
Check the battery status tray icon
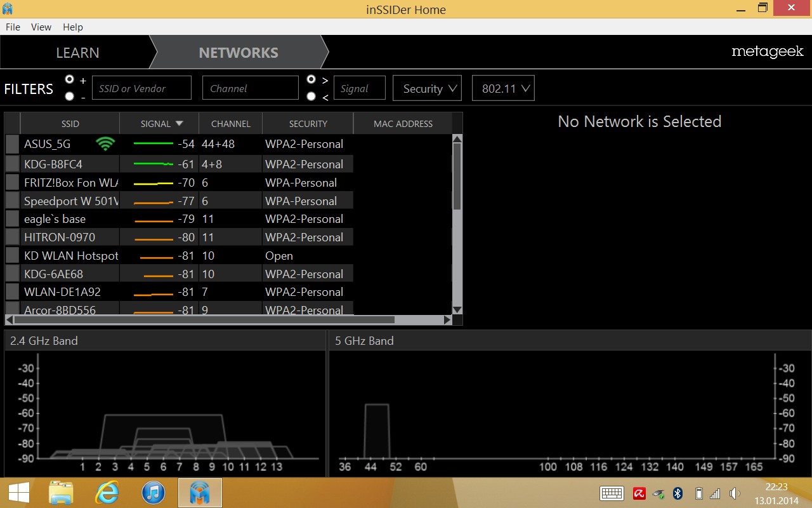pyautogui.click(x=698, y=493)
